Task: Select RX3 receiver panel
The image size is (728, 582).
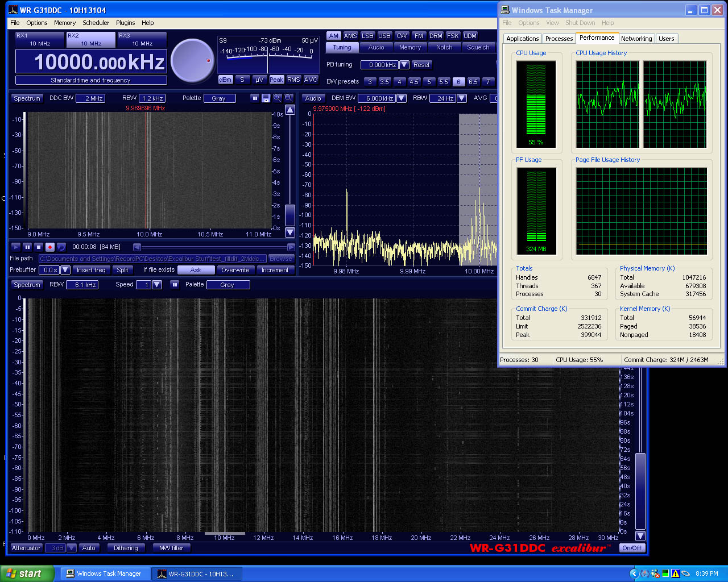Action: point(142,39)
